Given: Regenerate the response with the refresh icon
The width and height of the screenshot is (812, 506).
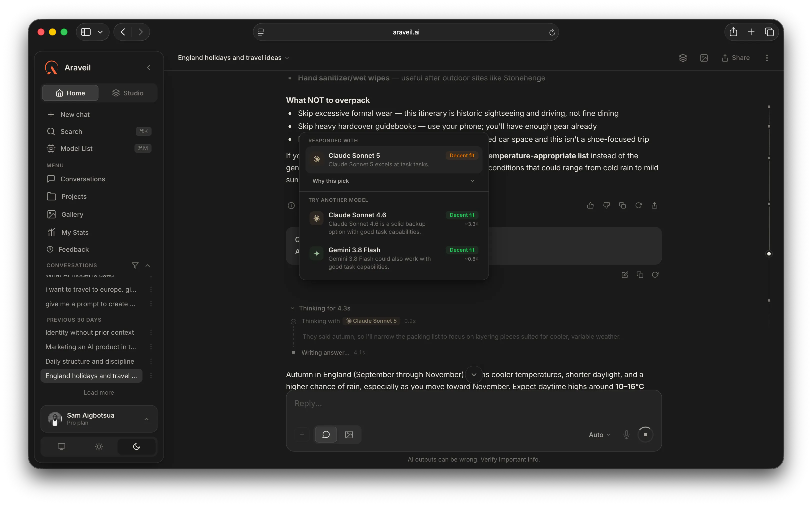Looking at the screenshot, I should tap(638, 205).
